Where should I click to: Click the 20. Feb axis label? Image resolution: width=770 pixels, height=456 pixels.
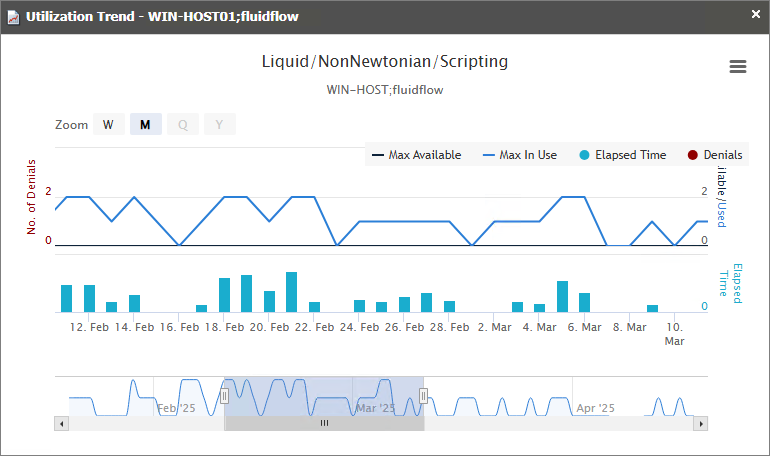[x=269, y=327]
